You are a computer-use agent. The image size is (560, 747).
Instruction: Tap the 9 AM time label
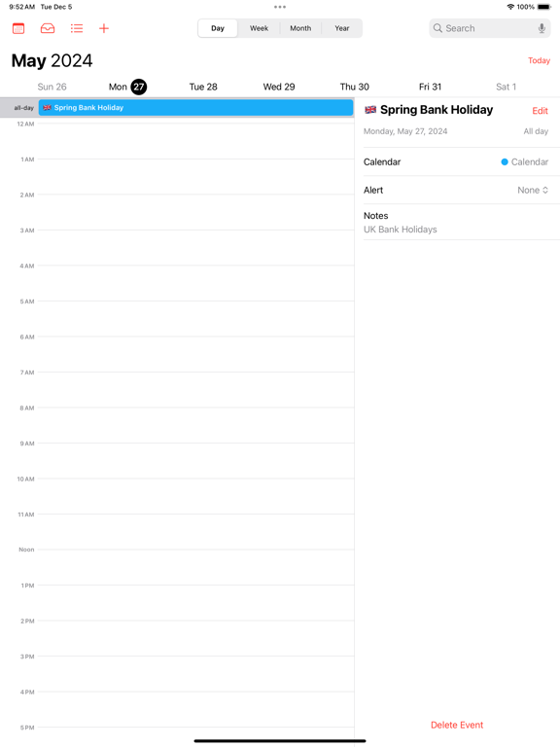pyautogui.click(x=27, y=444)
